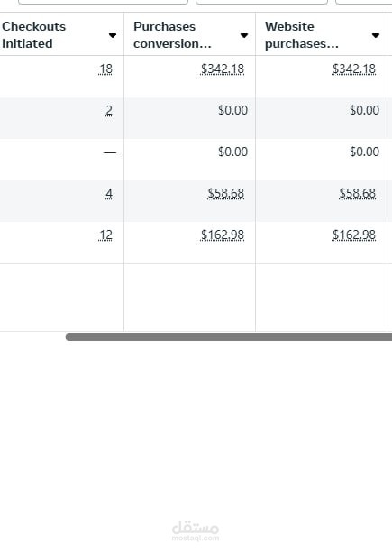The height and width of the screenshot is (553, 392).
Task: Click the $342.18 purchases conversion value
Action: pyautogui.click(x=223, y=69)
